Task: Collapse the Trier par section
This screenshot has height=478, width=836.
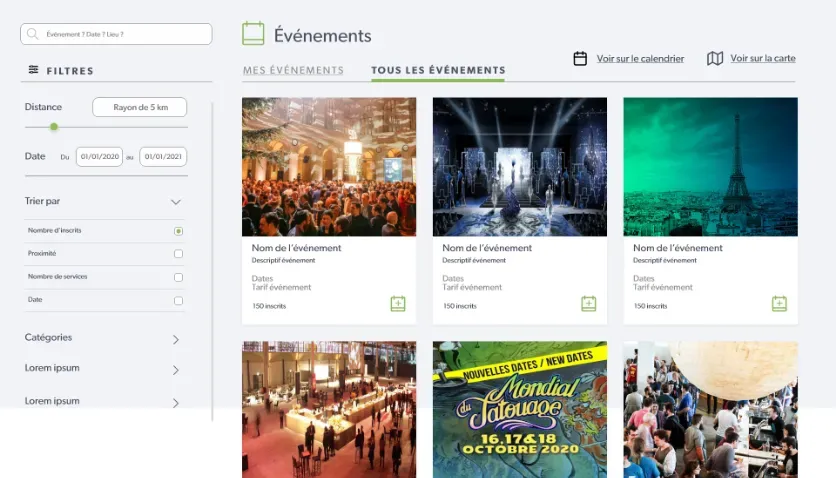Action: click(176, 202)
